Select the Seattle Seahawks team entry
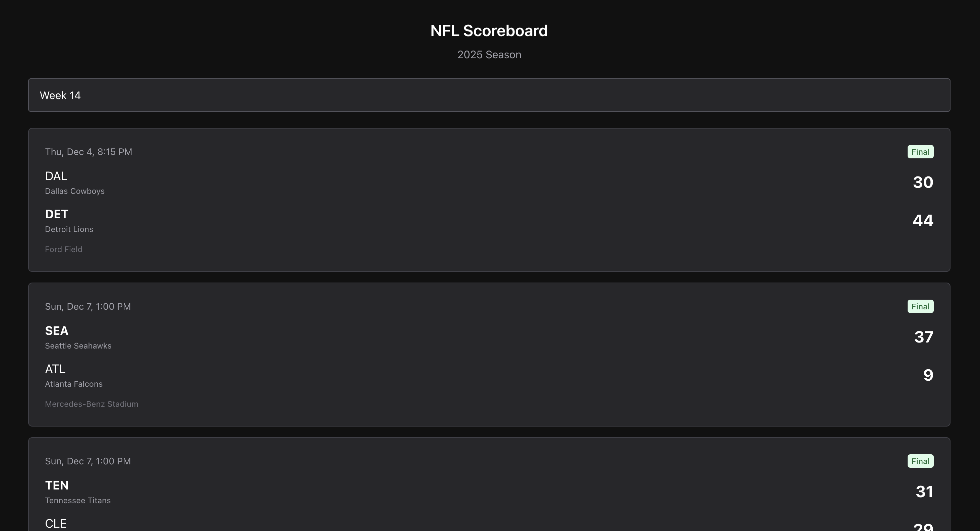This screenshot has width=980, height=531. [78, 337]
